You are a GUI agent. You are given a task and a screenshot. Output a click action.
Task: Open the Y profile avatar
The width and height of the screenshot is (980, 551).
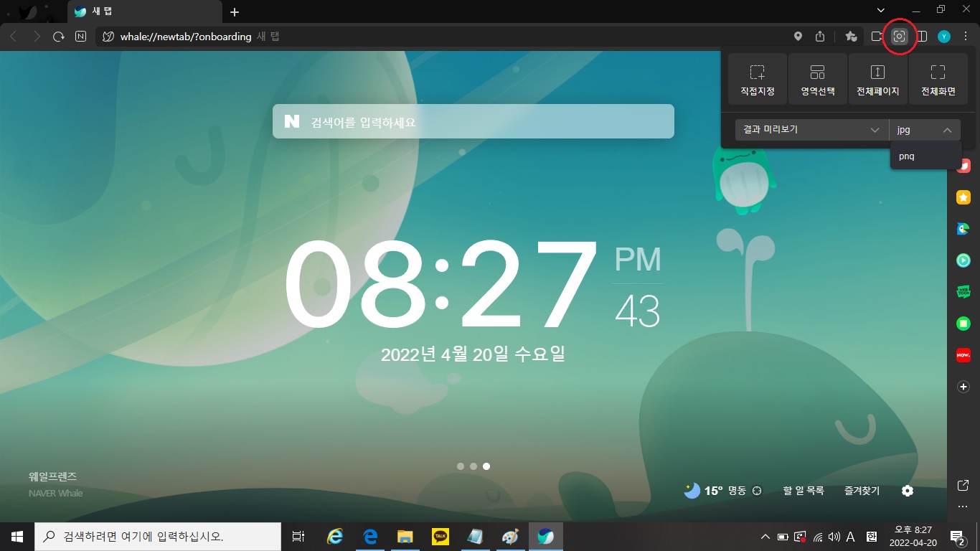944,37
